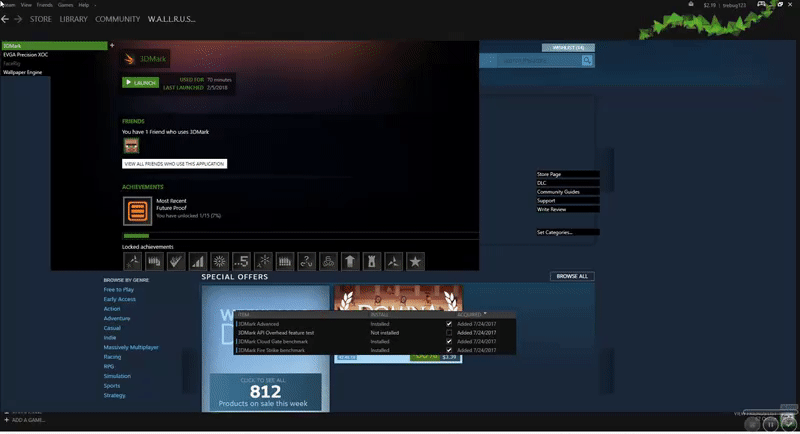Open the Friends menu

(44, 5)
